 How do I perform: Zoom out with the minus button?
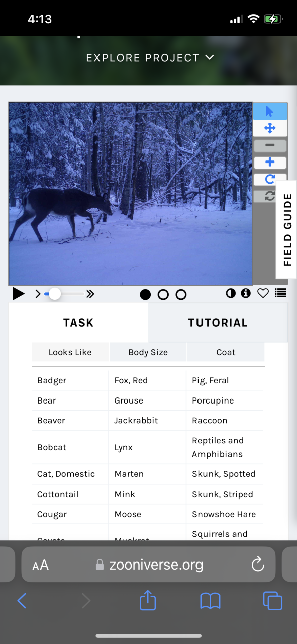click(x=270, y=146)
